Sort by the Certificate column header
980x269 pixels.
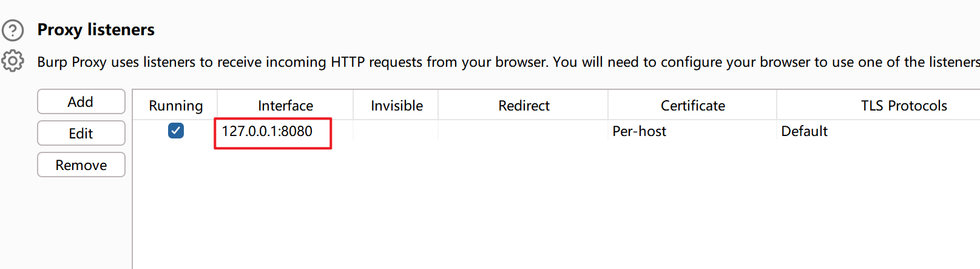(692, 106)
